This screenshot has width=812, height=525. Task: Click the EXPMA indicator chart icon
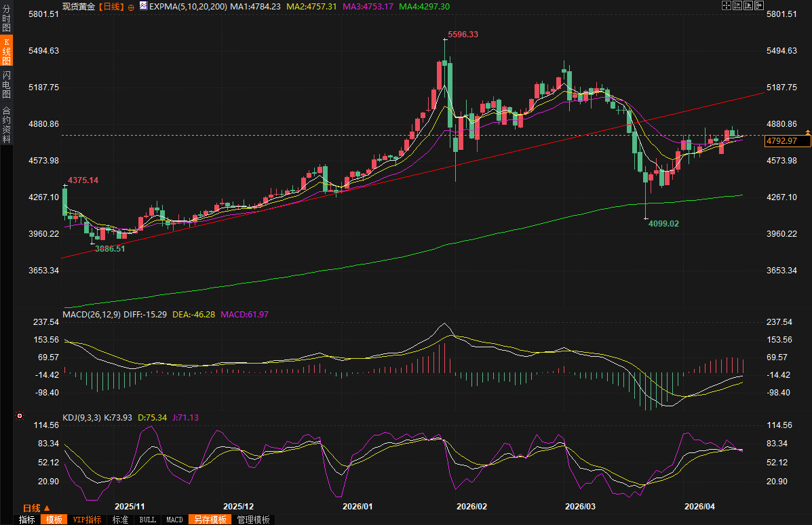tap(143, 6)
